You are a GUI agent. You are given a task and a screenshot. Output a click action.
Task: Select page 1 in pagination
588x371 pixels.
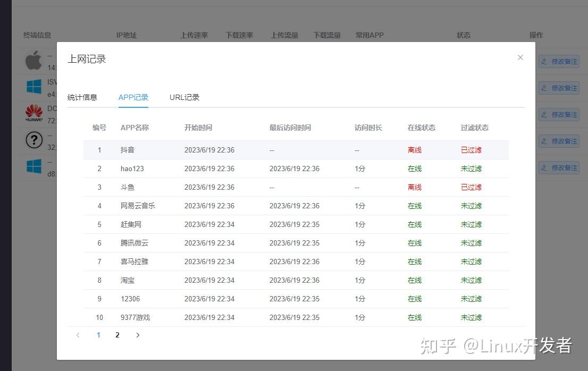(x=98, y=335)
